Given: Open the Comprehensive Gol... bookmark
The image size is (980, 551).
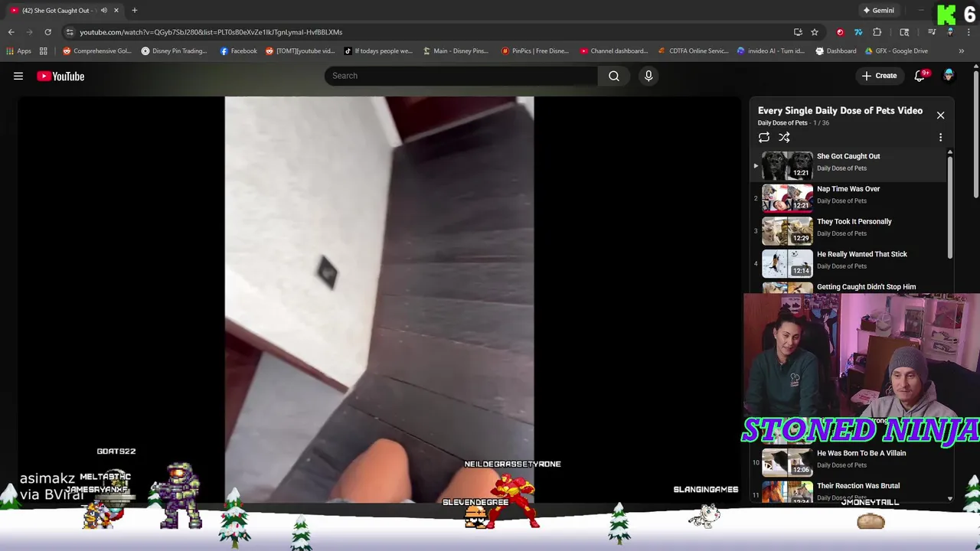Looking at the screenshot, I should tap(97, 51).
